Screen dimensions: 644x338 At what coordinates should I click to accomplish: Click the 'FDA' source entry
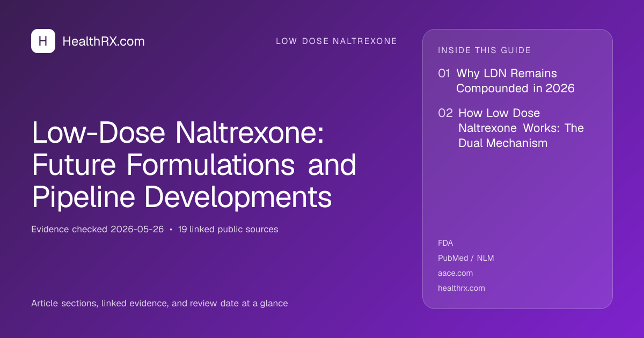[x=445, y=243]
